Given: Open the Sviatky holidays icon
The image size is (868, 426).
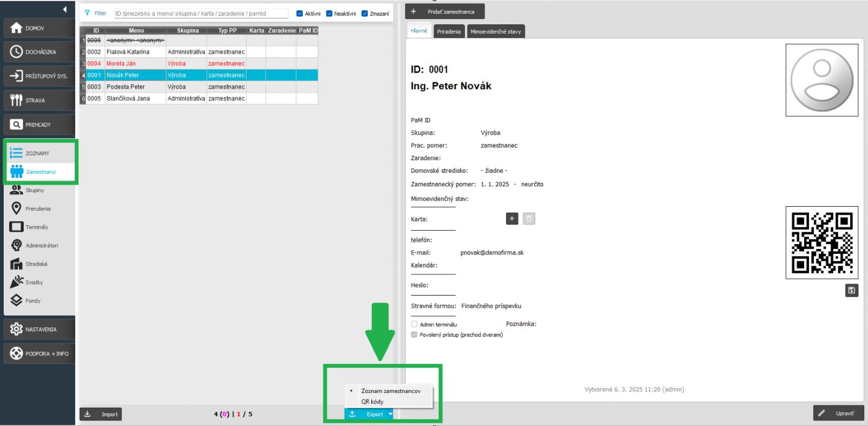Looking at the screenshot, I should [16, 282].
